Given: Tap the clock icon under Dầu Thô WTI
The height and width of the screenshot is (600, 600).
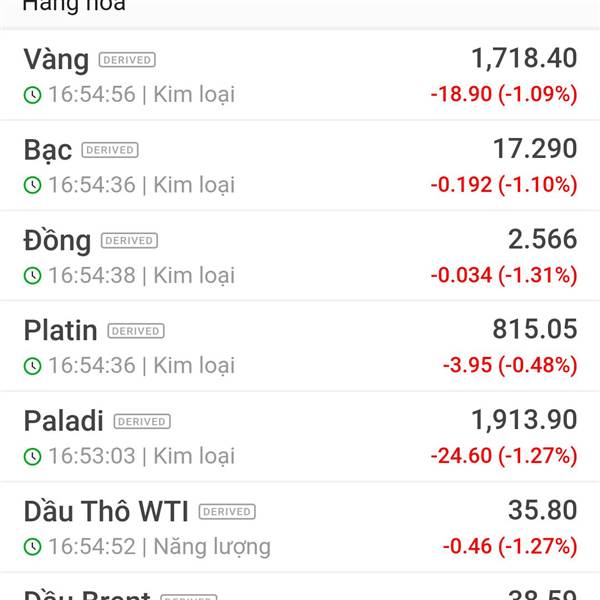Looking at the screenshot, I should point(33,546).
